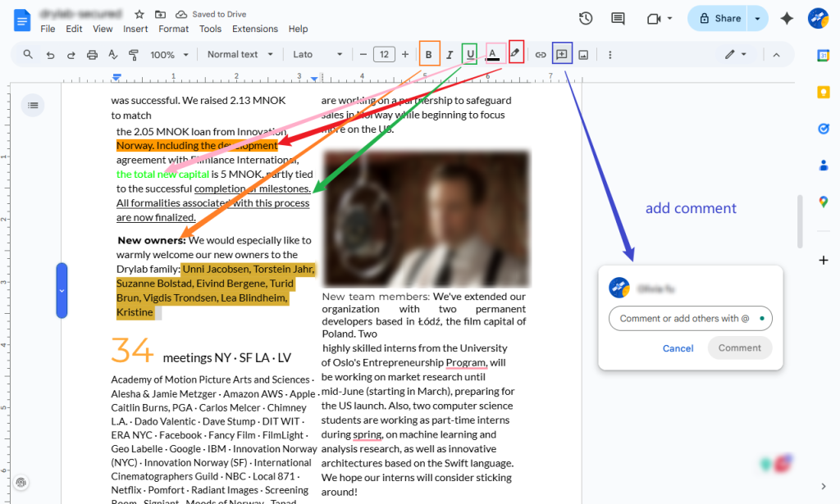This screenshot has height=504, width=840.
Task: Insert a link
Action: [x=541, y=54]
